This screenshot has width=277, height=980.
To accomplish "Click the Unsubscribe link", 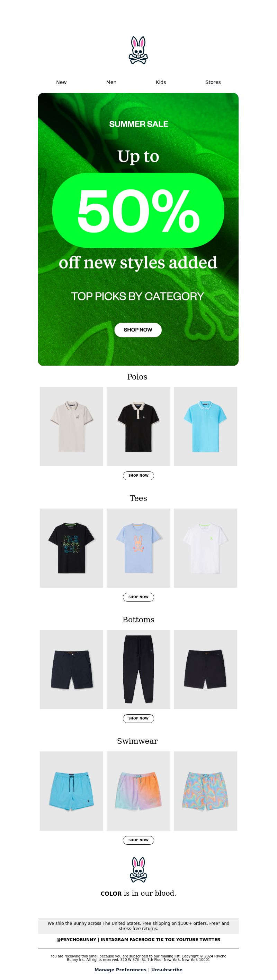I will (x=167, y=970).
